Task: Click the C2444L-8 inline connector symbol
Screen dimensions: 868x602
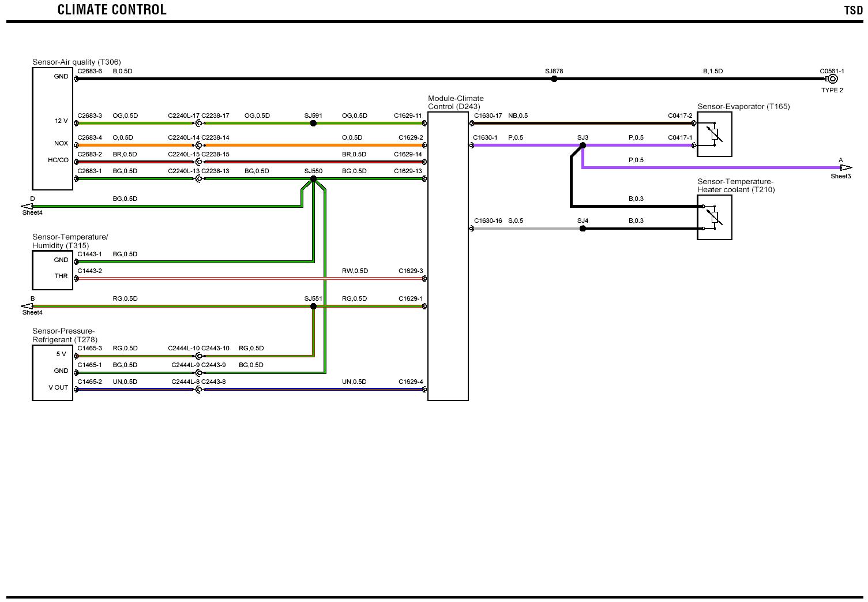Action: tap(198, 390)
